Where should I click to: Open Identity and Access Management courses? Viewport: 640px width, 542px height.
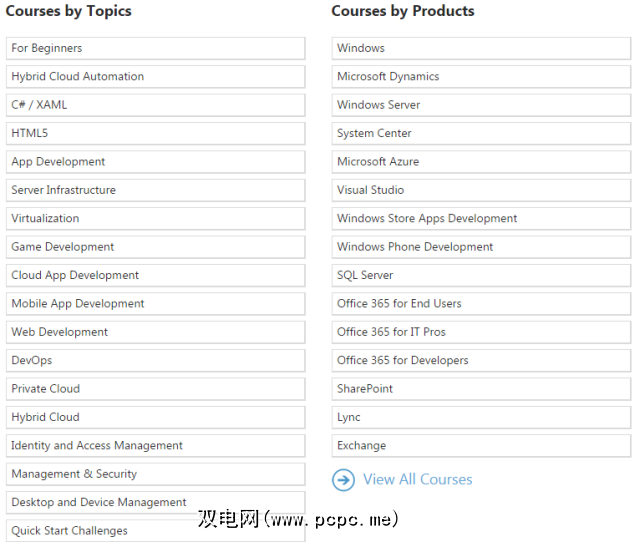pos(155,446)
